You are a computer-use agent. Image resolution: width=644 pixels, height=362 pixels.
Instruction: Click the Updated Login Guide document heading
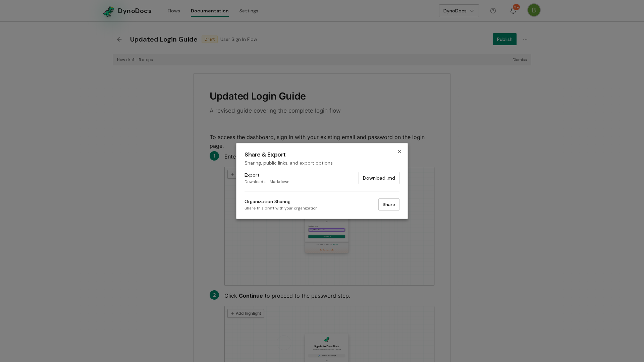[x=258, y=96]
